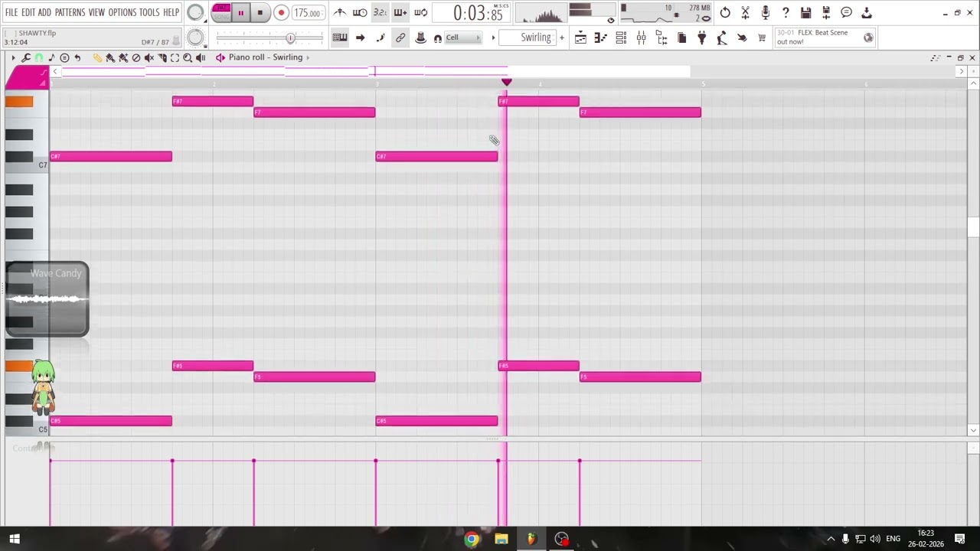Open the Channel rack icon
This screenshot has width=980, height=551.
click(621, 37)
